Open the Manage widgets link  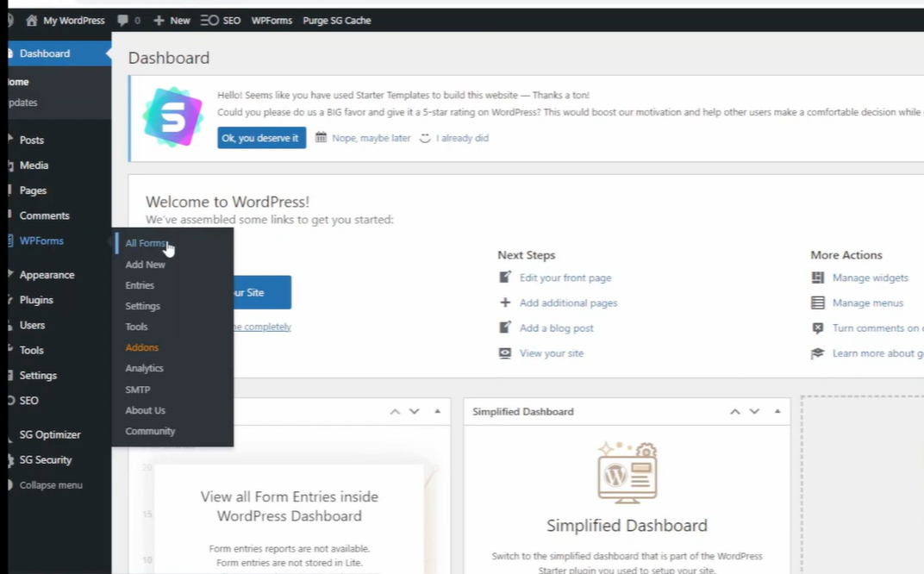(871, 278)
